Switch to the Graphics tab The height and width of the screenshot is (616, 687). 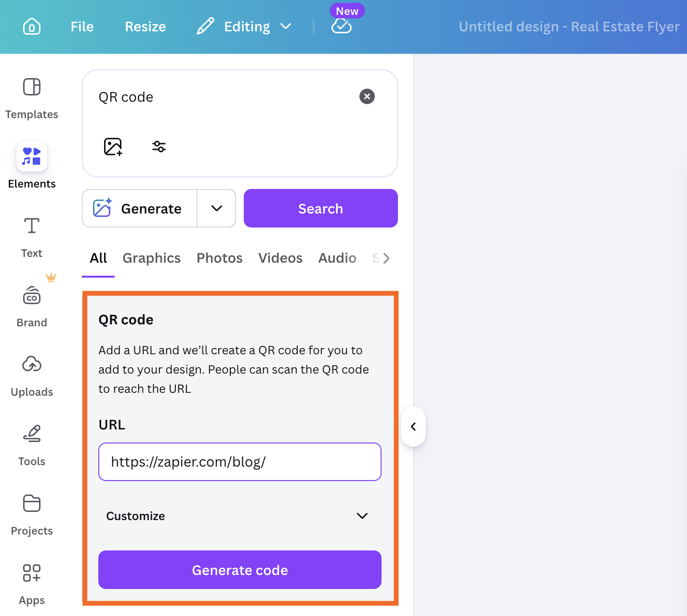151,258
